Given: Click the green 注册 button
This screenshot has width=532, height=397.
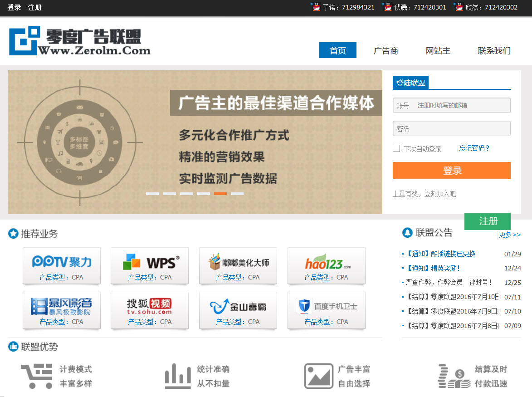Looking at the screenshot, I should [x=488, y=221].
